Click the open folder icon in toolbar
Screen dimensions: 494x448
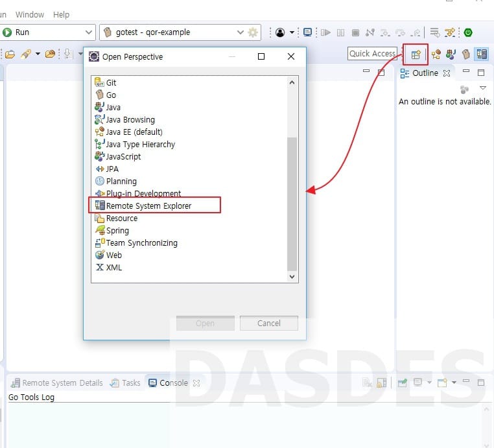pos(10,54)
